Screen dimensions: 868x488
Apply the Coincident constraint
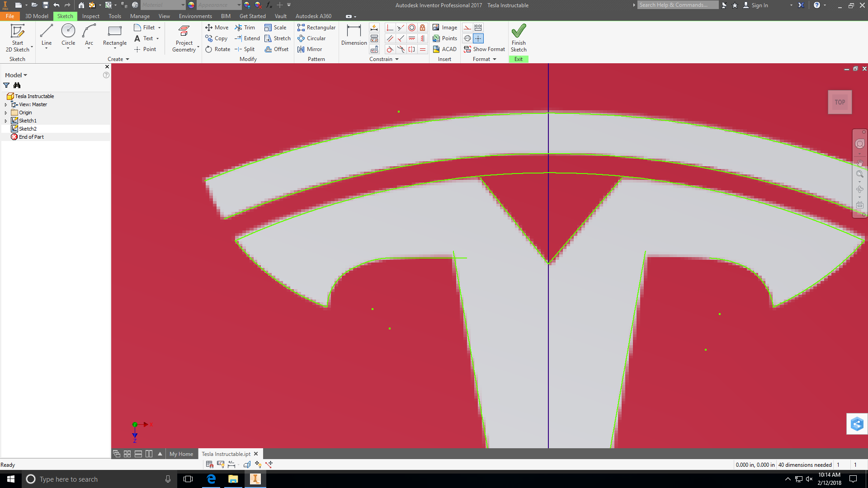[390, 28]
